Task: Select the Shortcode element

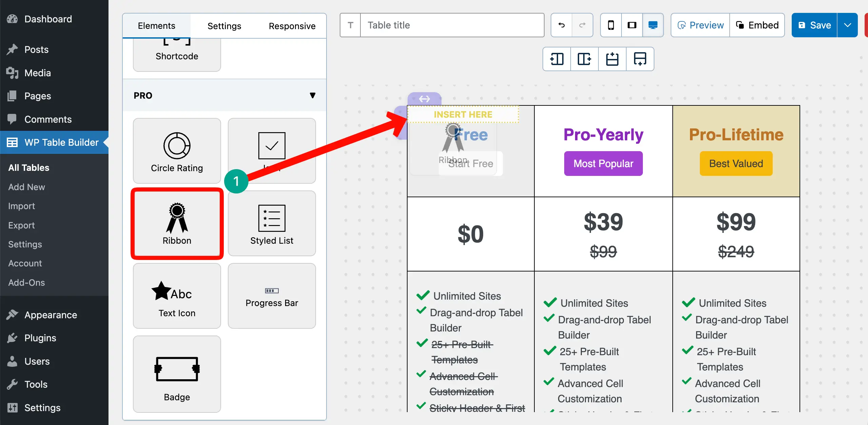Action: point(177,55)
